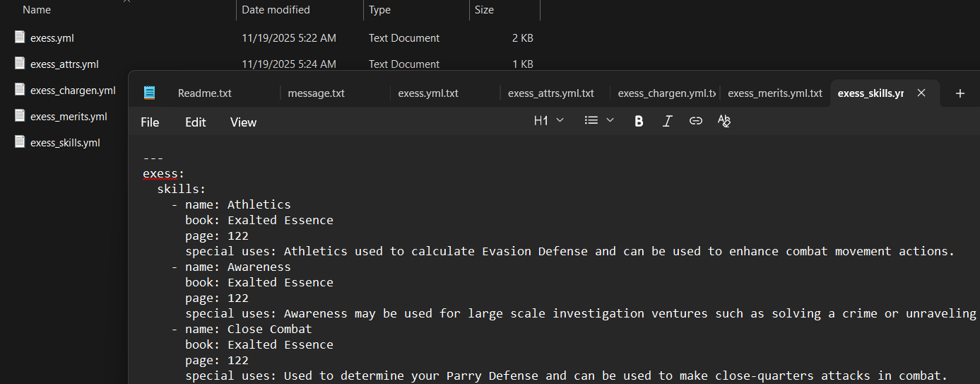Switch to the exess_attrs.yml.txt tab
Image resolution: width=980 pixels, height=384 pixels.
tap(550, 93)
